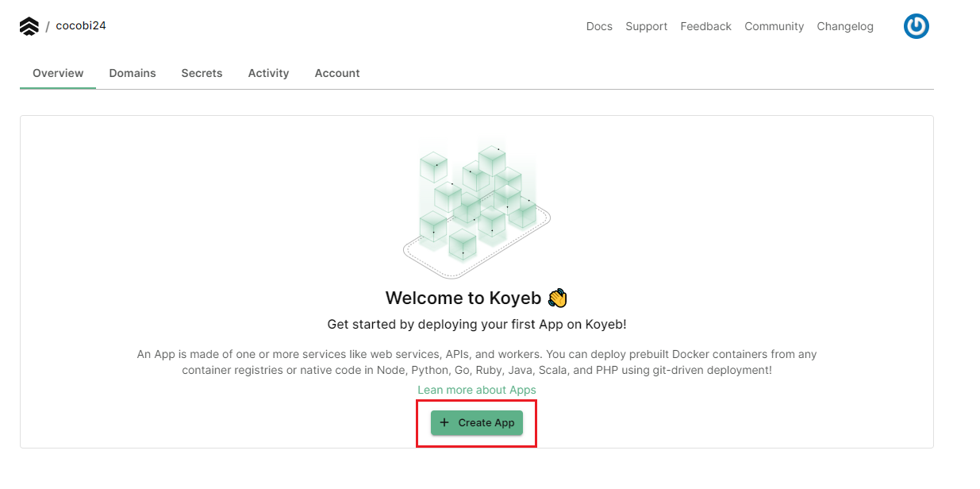Open the Account tab
Image resolution: width=980 pixels, height=489 pixels.
tap(337, 73)
